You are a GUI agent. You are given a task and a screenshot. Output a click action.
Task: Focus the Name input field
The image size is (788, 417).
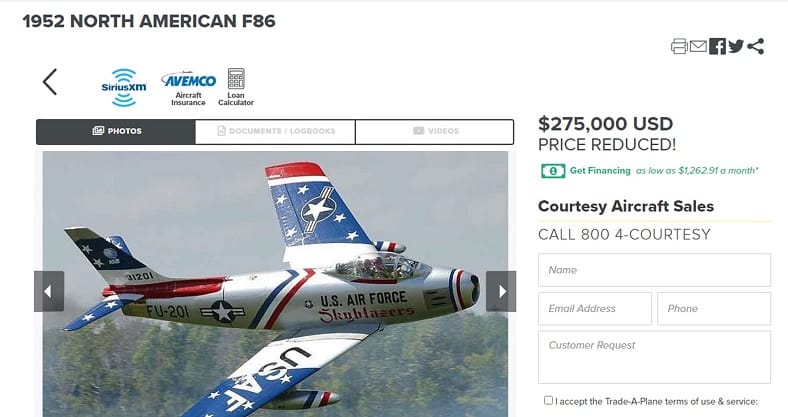654,270
